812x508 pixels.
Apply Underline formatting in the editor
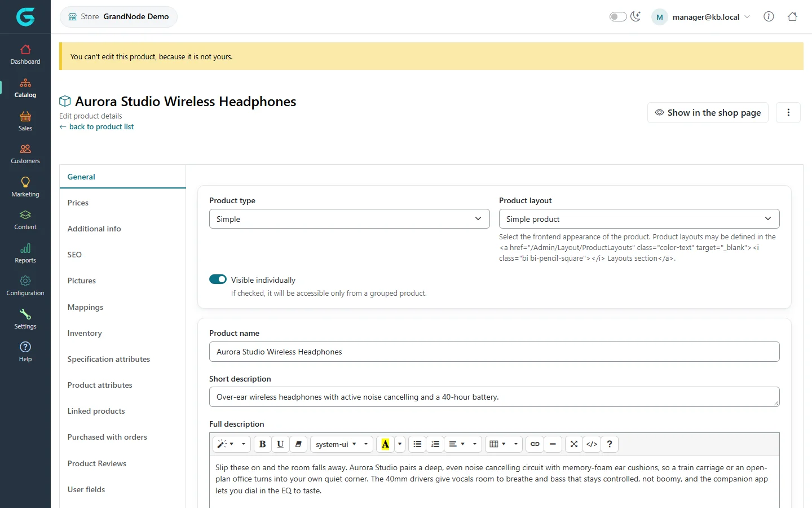point(280,444)
